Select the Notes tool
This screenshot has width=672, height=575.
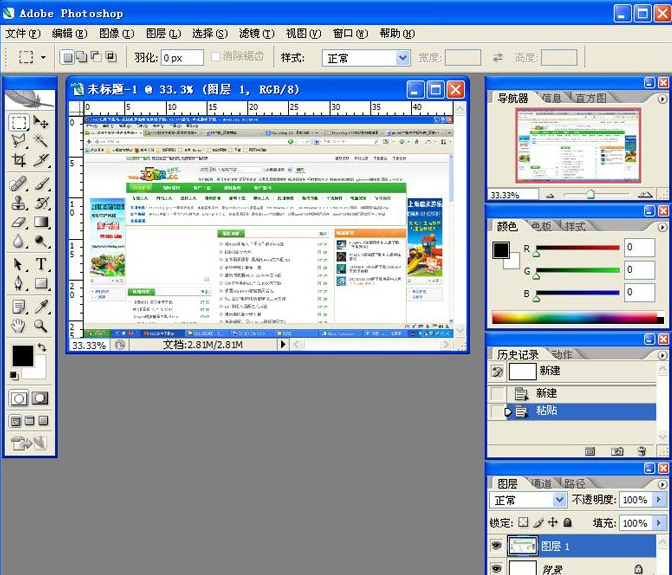(18, 307)
